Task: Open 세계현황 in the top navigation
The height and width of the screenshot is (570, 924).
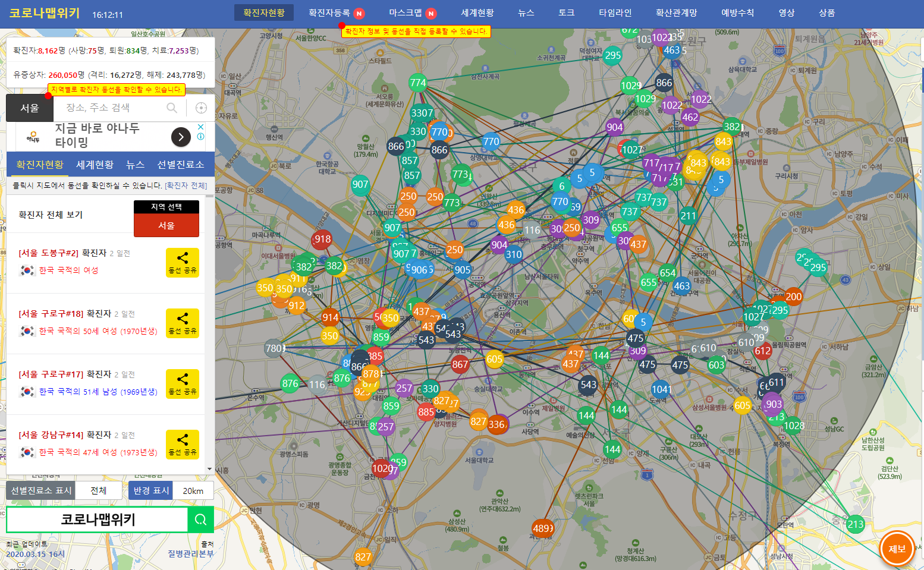Action: [x=477, y=12]
